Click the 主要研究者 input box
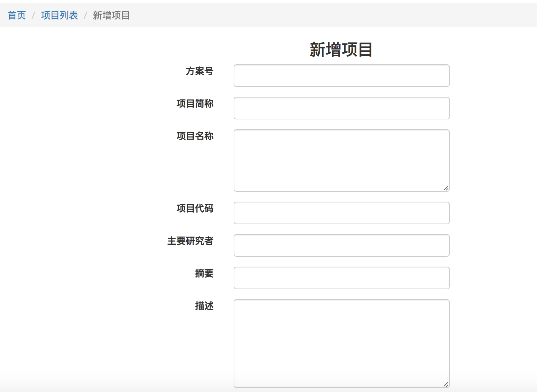 tap(341, 245)
